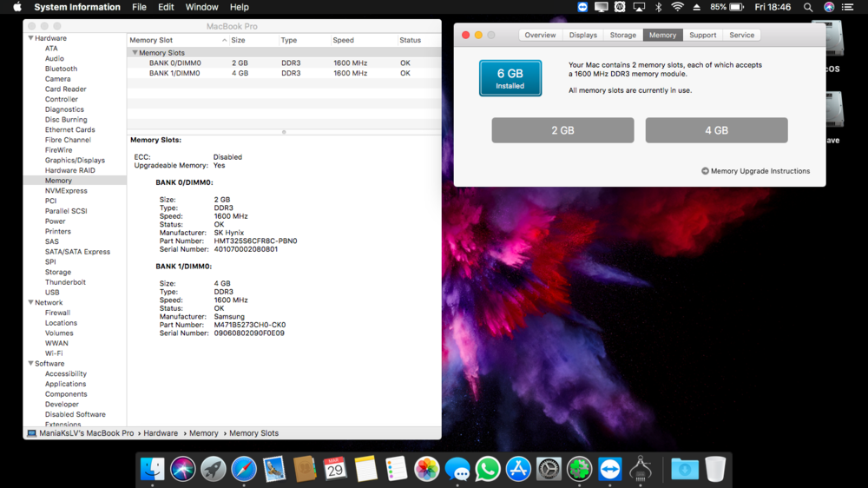The width and height of the screenshot is (868, 488).
Task: Open Spotlight search magnifier
Action: pyautogui.click(x=808, y=7)
